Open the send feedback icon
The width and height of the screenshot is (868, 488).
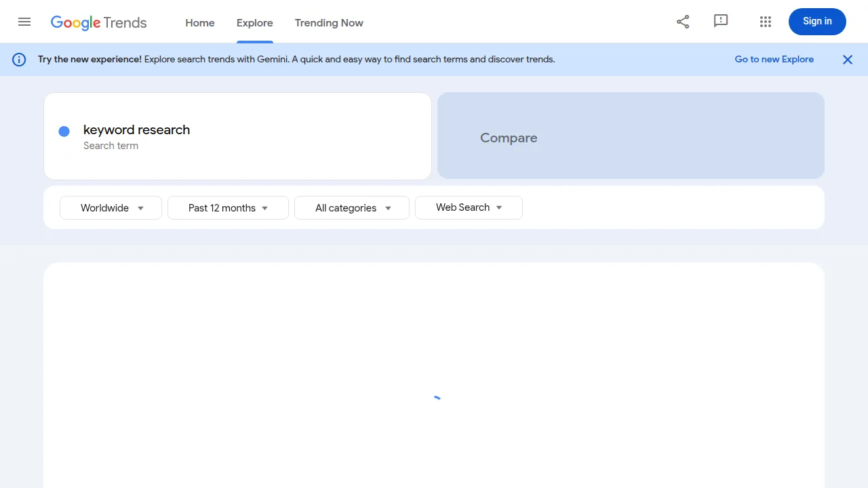click(x=721, y=22)
